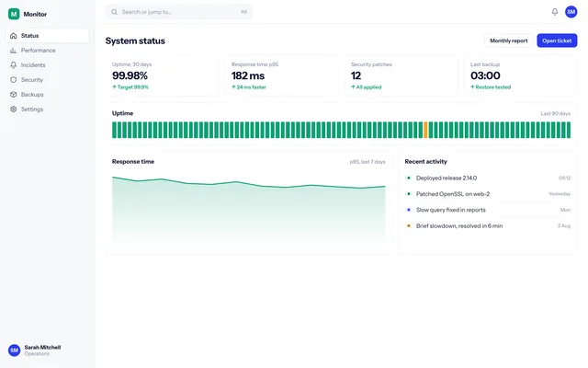Click the Open ticket button
588x368 pixels.
(x=557, y=40)
